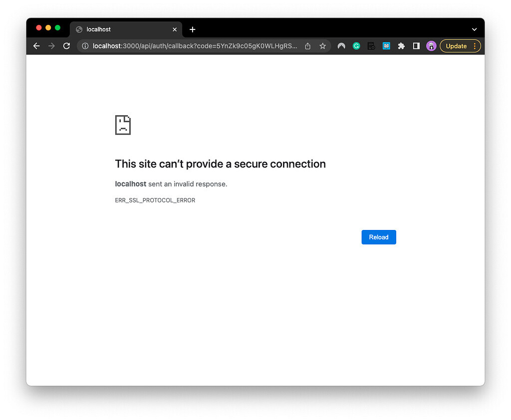Click the arch-shaped extension icon
Viewport: 511px width, 420px height.
[x=341, y=46]
